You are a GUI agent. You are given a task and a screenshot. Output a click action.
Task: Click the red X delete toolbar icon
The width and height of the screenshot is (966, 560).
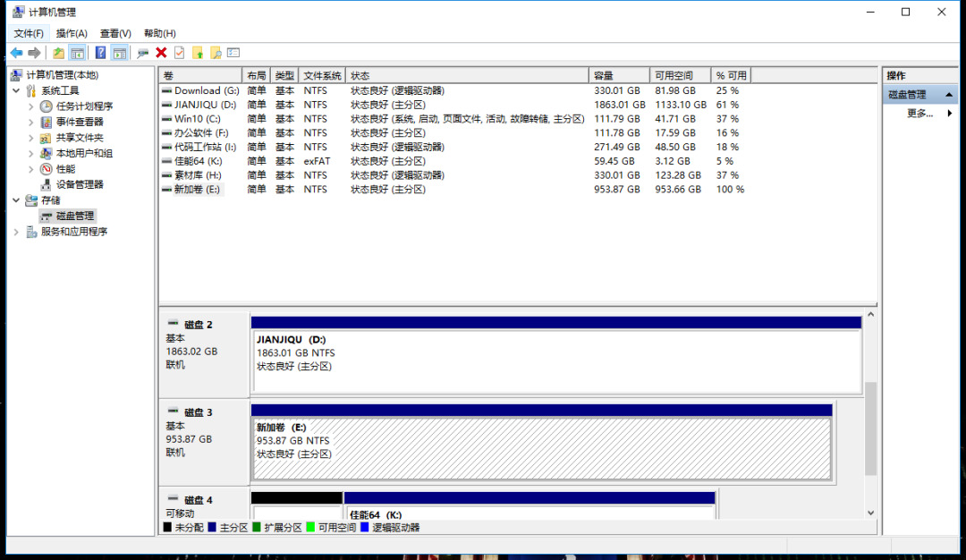pos(161,53)
